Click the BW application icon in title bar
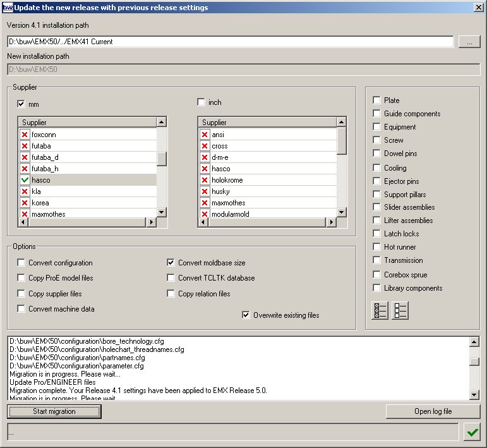This screenshot has height=448, width=487. (8, 8)
